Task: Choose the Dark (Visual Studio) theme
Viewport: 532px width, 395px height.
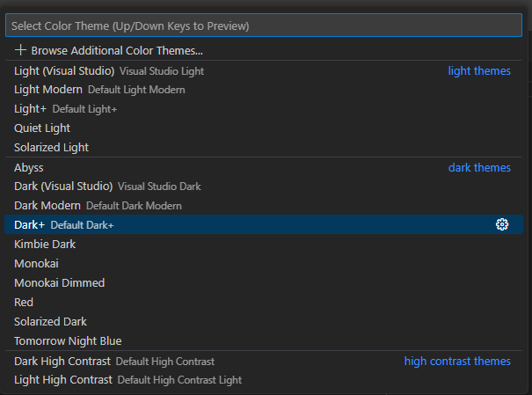Action: pos(63,187)
